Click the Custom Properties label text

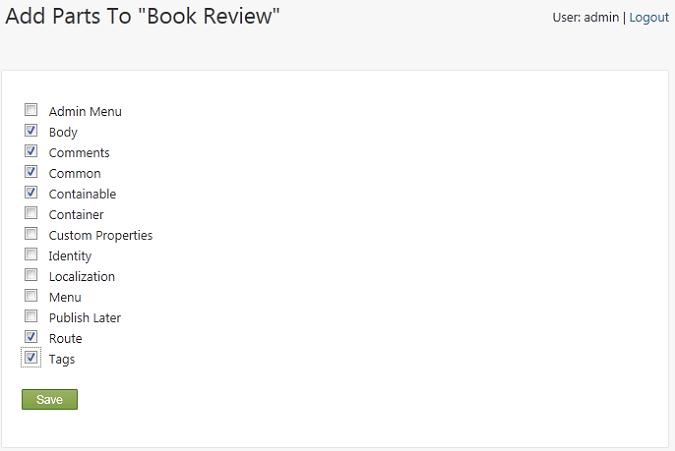[101, 235]
